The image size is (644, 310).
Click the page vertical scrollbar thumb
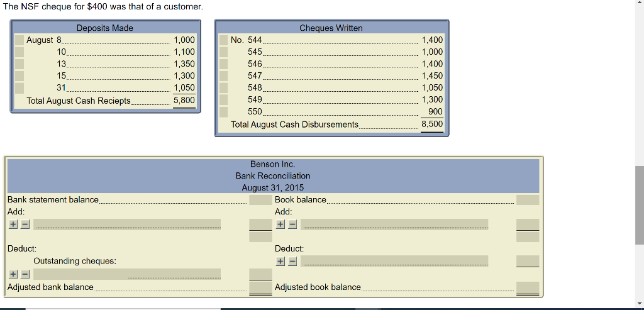click(640, 205)
